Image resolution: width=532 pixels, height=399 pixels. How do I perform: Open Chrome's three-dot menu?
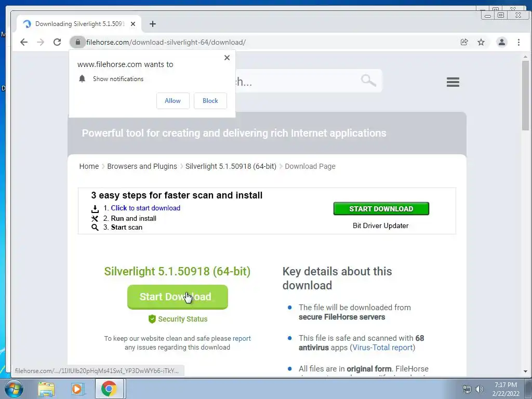(518, 42)
